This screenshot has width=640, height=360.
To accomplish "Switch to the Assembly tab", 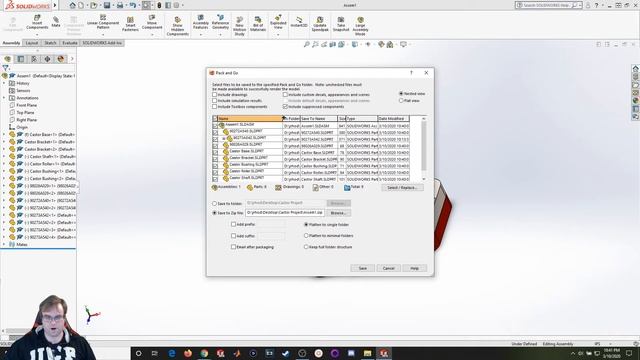I will click(11, 43).
